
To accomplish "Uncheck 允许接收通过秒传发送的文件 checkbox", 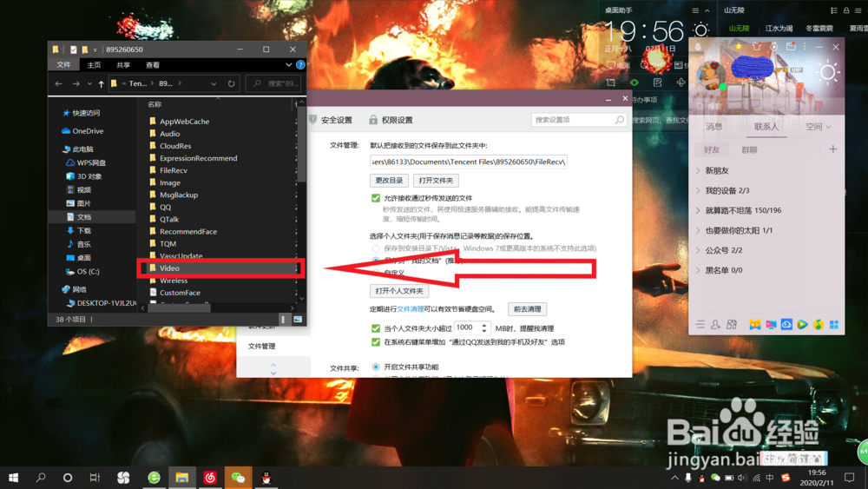I will click(x=376, y=198).
